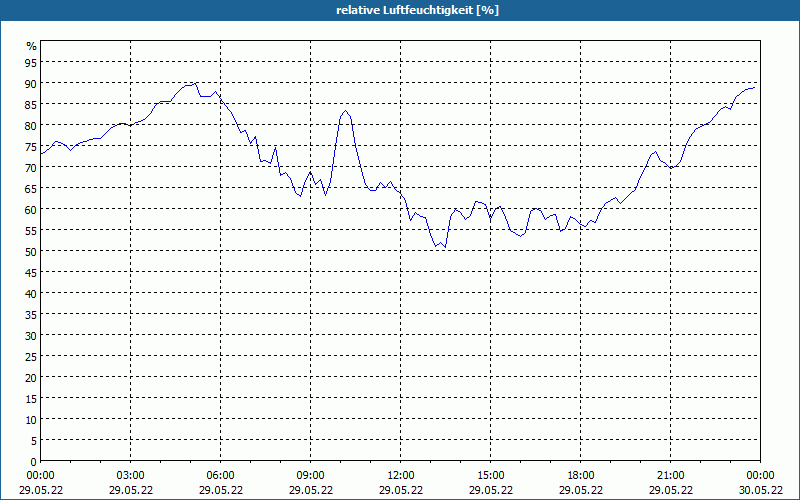Click the curve's morning maximum near 05:00
Viewport: 800px width, 500px height.
tap(196, 83)
